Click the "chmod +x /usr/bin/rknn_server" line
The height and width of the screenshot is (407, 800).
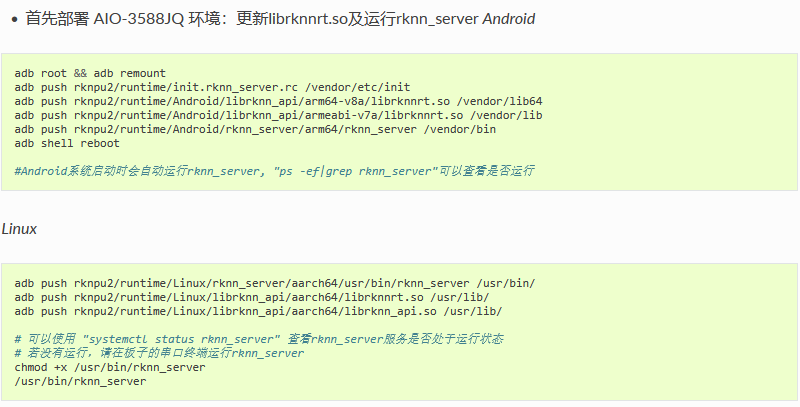coord(110,367)
